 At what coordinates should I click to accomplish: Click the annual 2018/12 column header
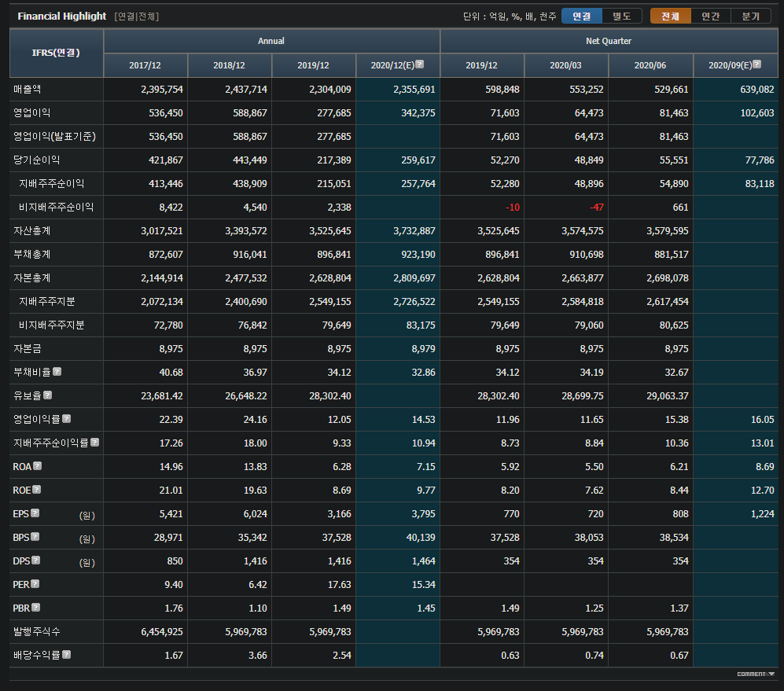[x=229, y=65]
